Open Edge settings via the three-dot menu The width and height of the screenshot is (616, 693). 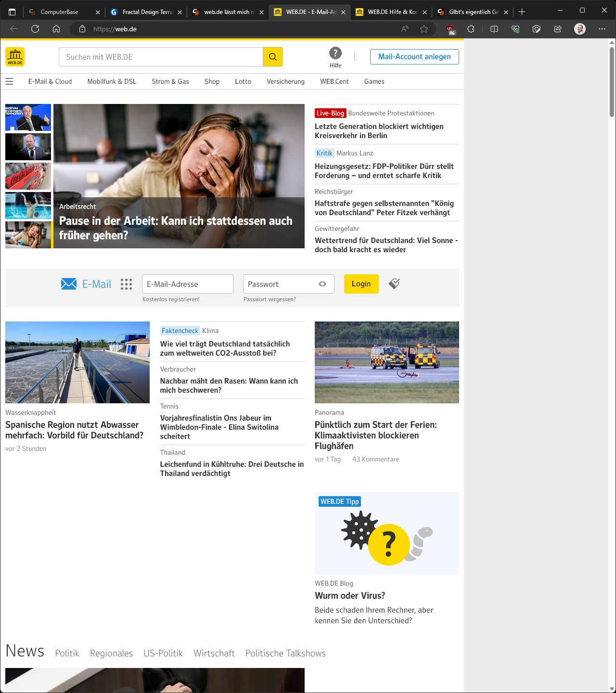(602, 29)
